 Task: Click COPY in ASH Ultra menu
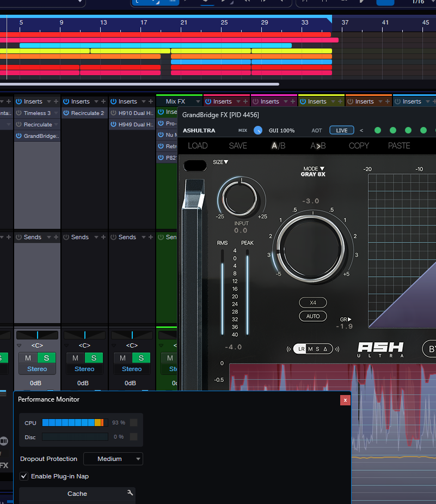point(359,145)
